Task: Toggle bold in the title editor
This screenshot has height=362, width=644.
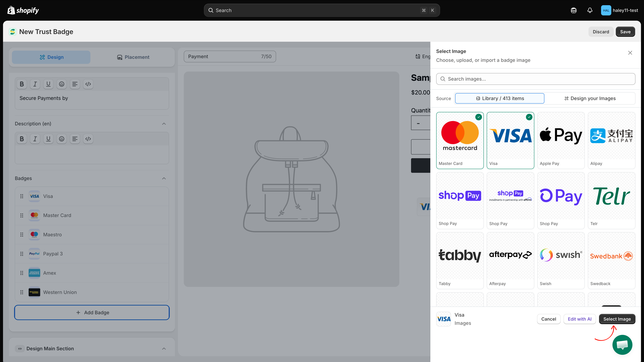Action: click(22, 84)
